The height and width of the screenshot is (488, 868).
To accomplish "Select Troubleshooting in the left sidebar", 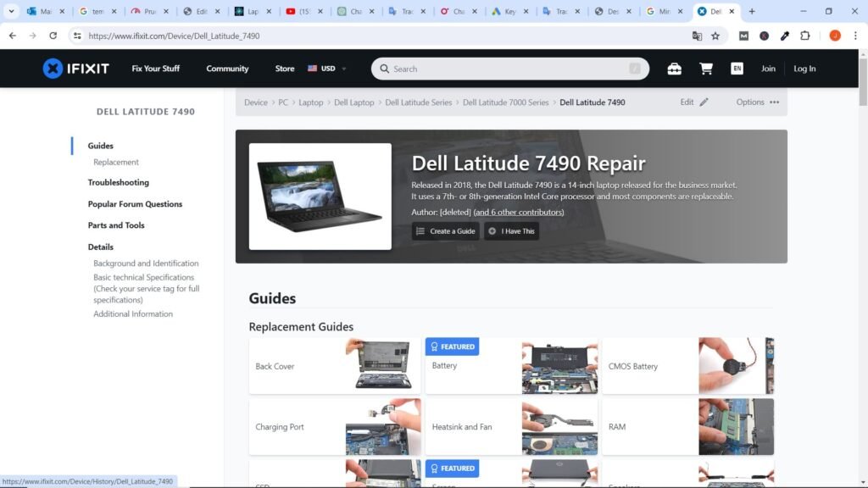I will coord(118,182).
